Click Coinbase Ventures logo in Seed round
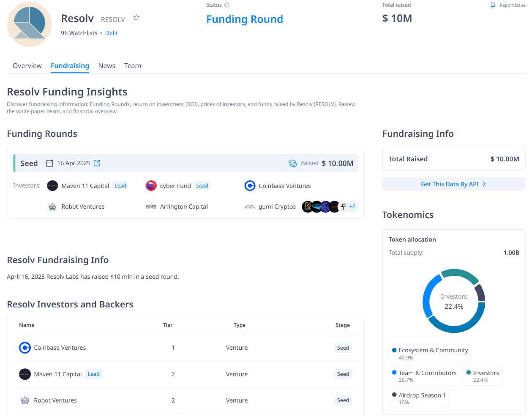Viewport: 532px width, 416px height. [250, 186]
